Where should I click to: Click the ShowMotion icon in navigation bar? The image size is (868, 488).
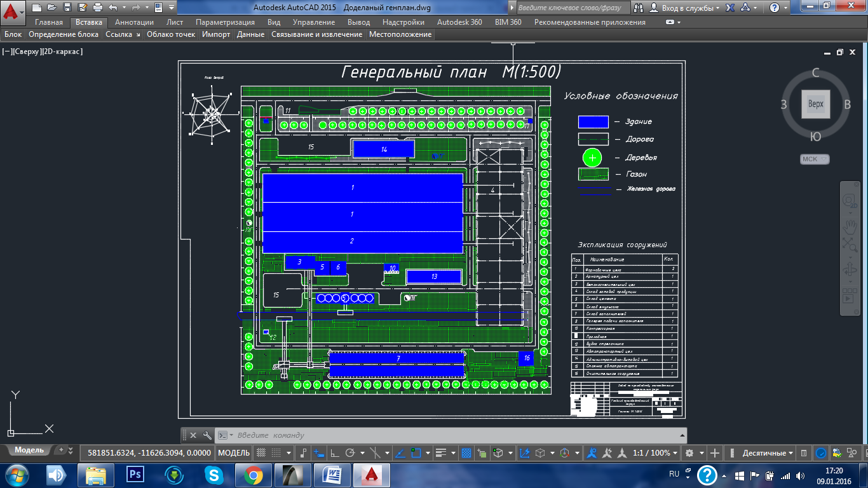850,297
